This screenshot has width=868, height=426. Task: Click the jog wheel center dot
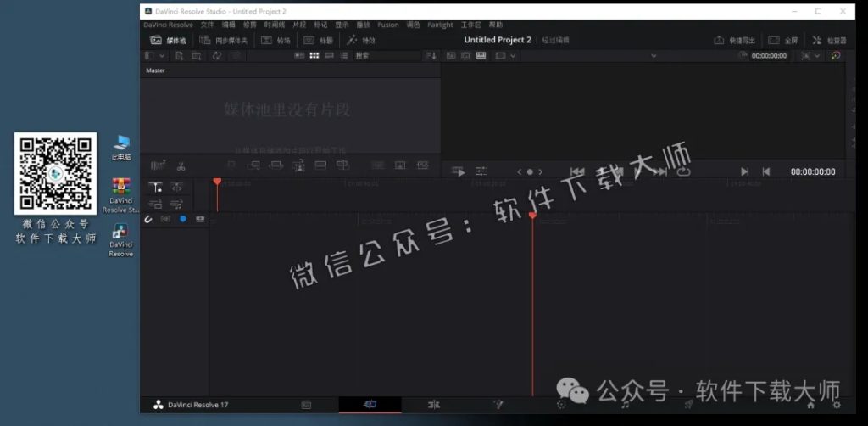click(x=530, y=171)
